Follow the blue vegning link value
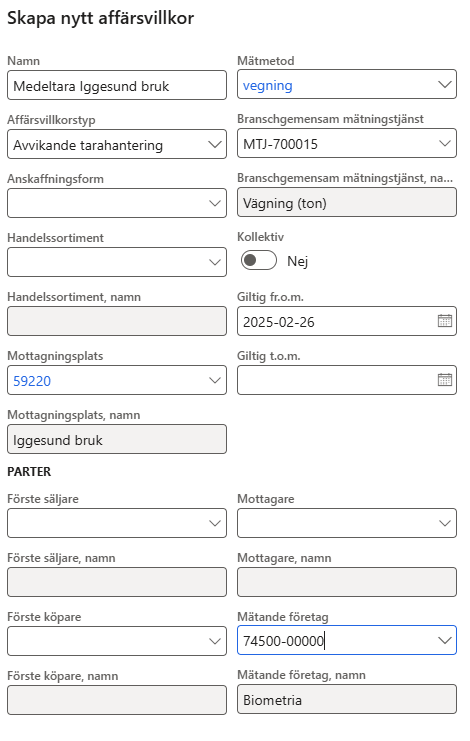This screenshot has width=470, height=741. coord(267,86)
